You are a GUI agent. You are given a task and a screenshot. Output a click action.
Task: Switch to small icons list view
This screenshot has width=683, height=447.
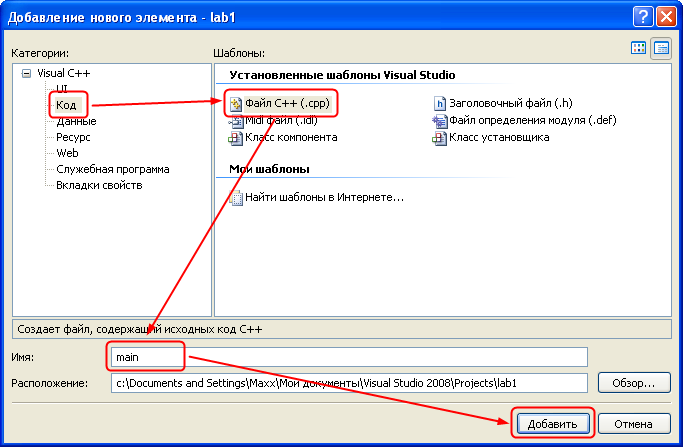click(661, 48)
